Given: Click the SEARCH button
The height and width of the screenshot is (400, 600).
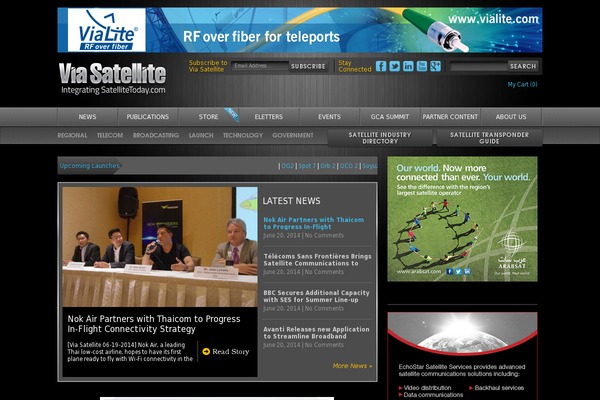Looking at the screenshot, I should [523, 66].
